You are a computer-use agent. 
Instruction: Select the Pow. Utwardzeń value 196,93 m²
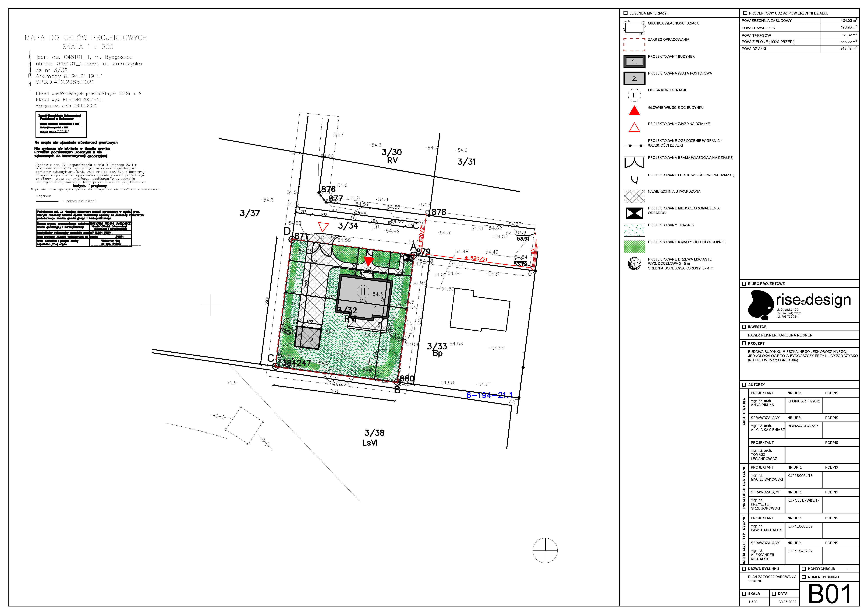(x=849, y=27)
